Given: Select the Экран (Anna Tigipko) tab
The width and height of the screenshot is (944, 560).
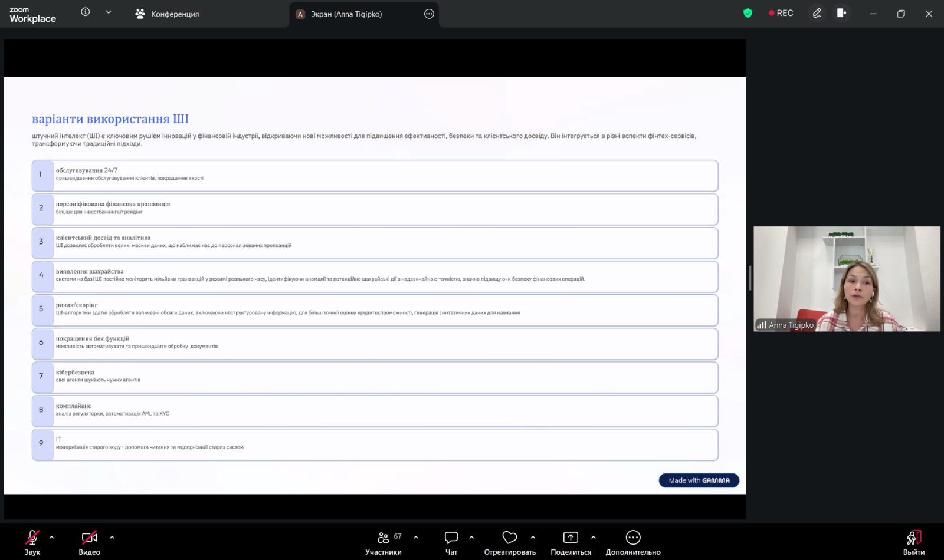Looking at the screenshot, I should click(x=346, y=14).
